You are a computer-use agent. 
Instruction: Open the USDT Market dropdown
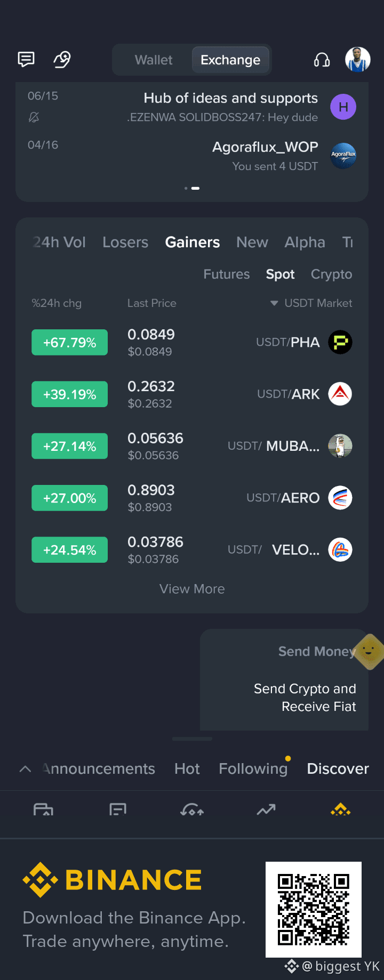(x=311, y=303)
